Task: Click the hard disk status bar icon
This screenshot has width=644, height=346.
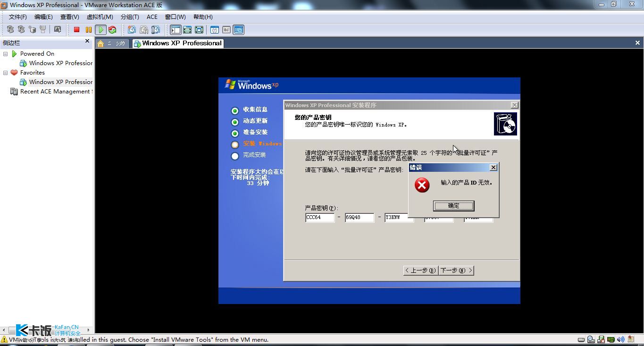Action: coord(582,339)
